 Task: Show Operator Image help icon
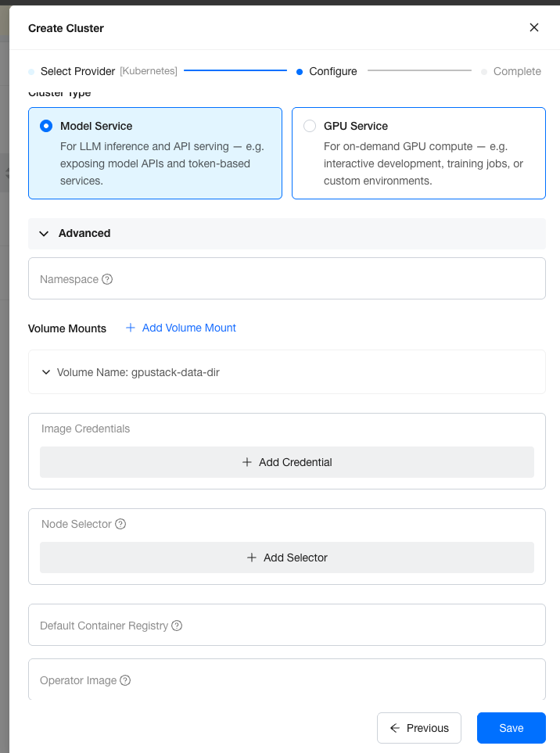coord(125,680)
